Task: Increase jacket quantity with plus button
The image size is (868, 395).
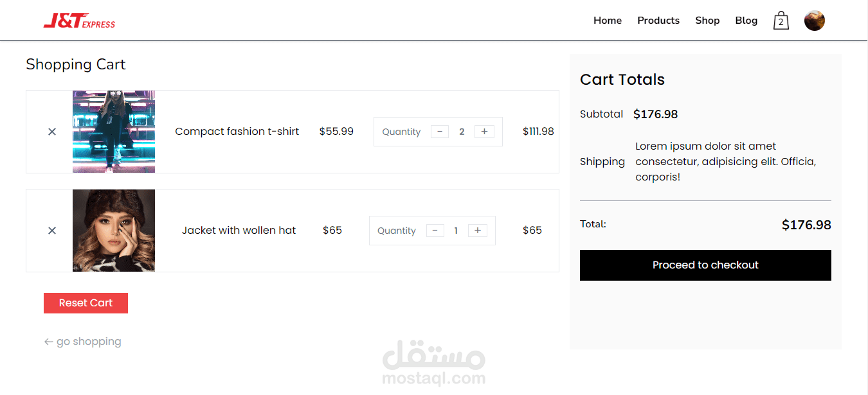Action: [478, 231]
